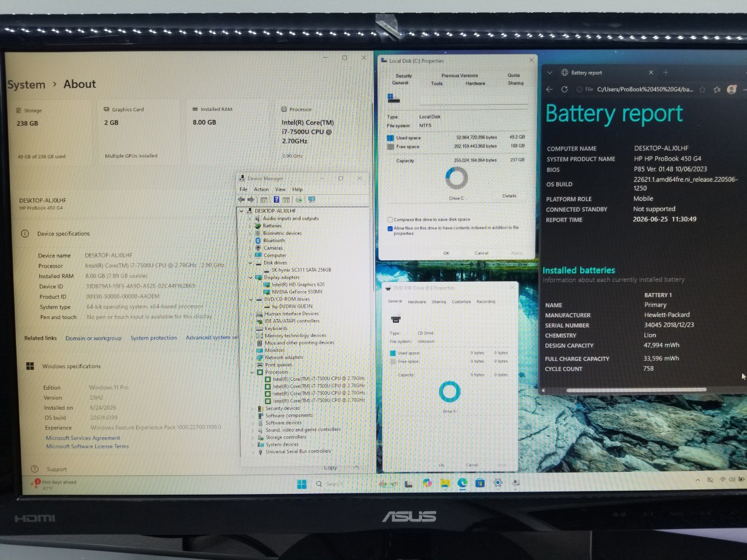Click Scan for hardware changes monitor icon
Image resolution: width=747 pixels, height=560 pixels.
click(x=312, y=199)
